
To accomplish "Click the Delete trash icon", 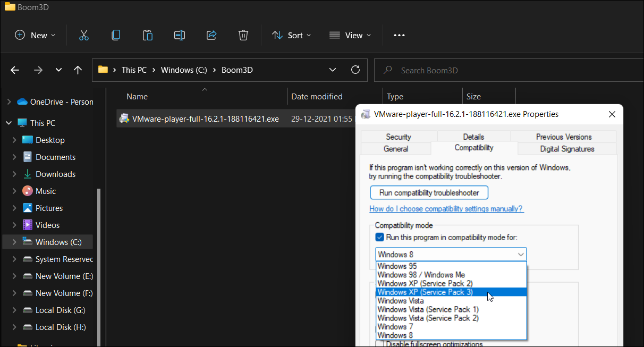I will pyautogui.click(x=243, y=35).
